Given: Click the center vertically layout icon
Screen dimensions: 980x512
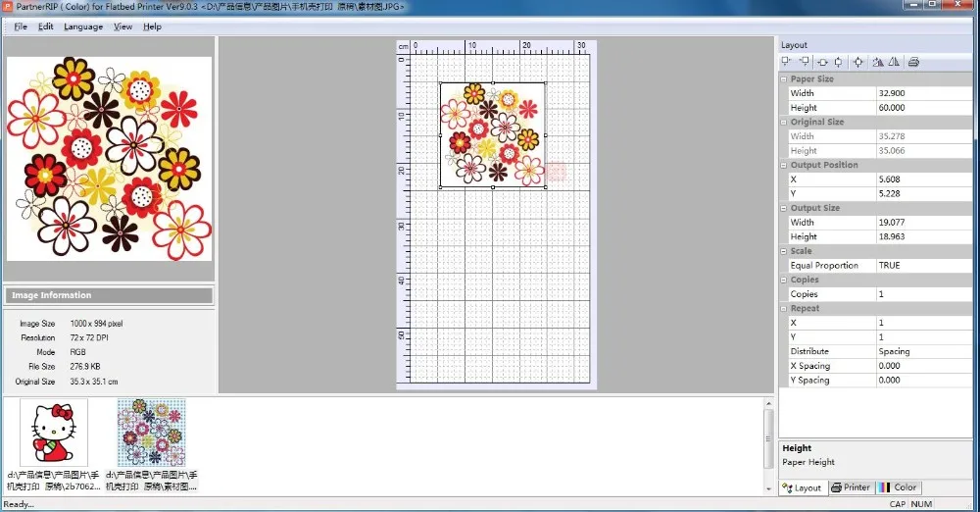Looking at the screenshot, I should 839,62.
